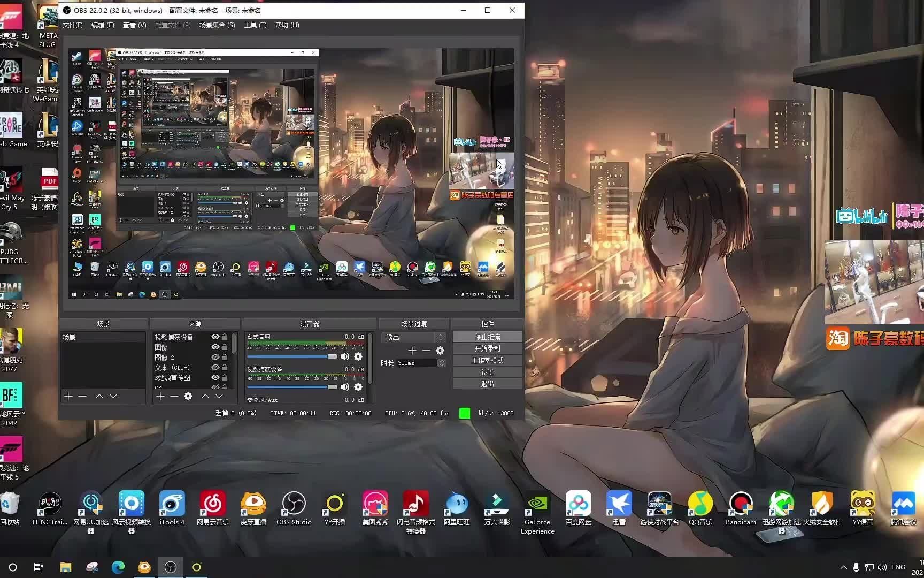Hide the 图像 source with its eye icon
Image resolution: width=924 pixels, height=578 pixels.
click(215, 347)
